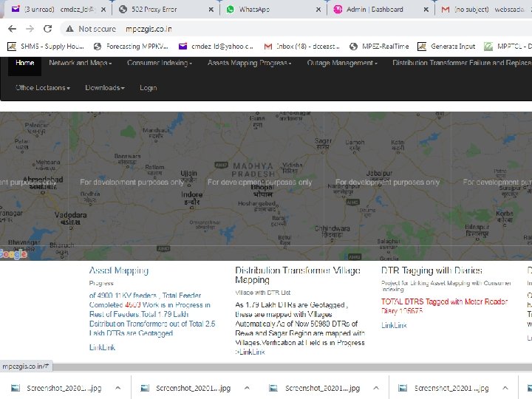Open MPEZ-RealTime bookmark
The height and width of the screenshot is (399, 532).
point(379,47)
